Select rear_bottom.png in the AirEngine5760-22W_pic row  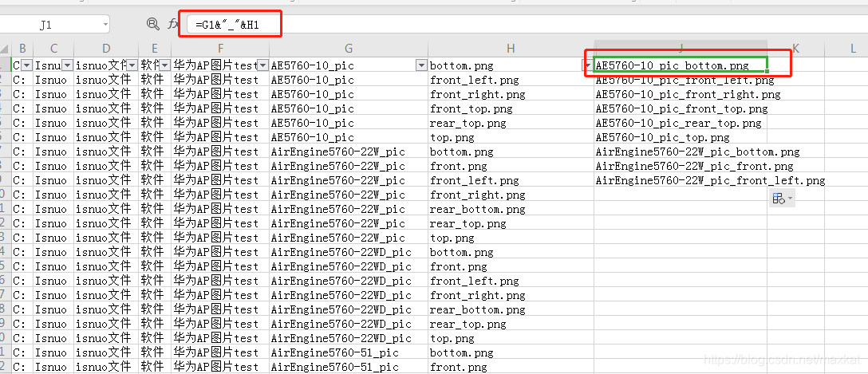tap(511, 209)
